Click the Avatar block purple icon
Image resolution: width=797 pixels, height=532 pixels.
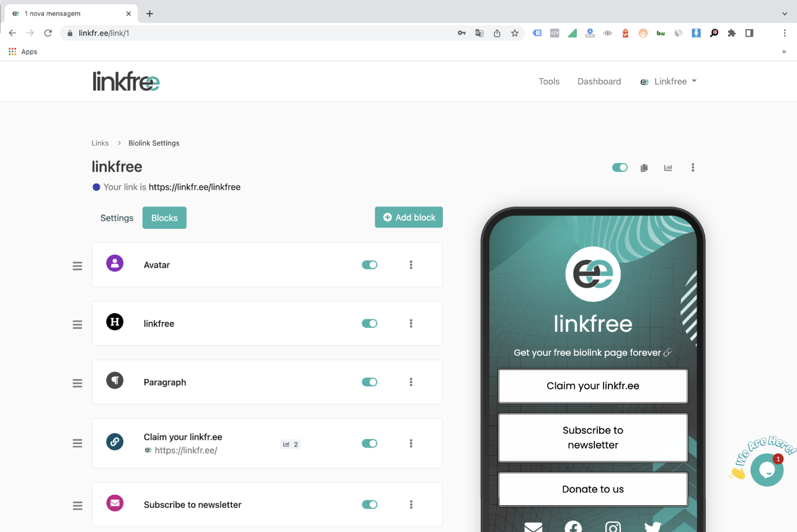(x=115, y=264)
